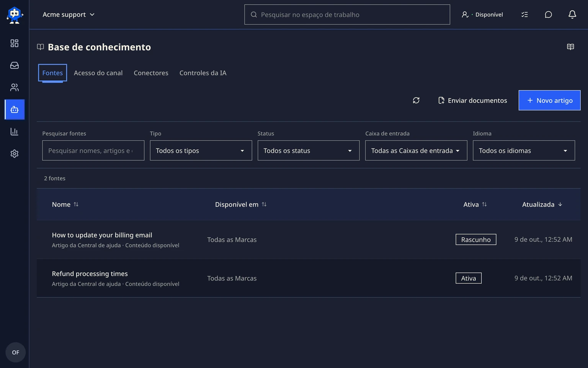Sort by Ativa column
588x368 pixels.
click(475, 204)
